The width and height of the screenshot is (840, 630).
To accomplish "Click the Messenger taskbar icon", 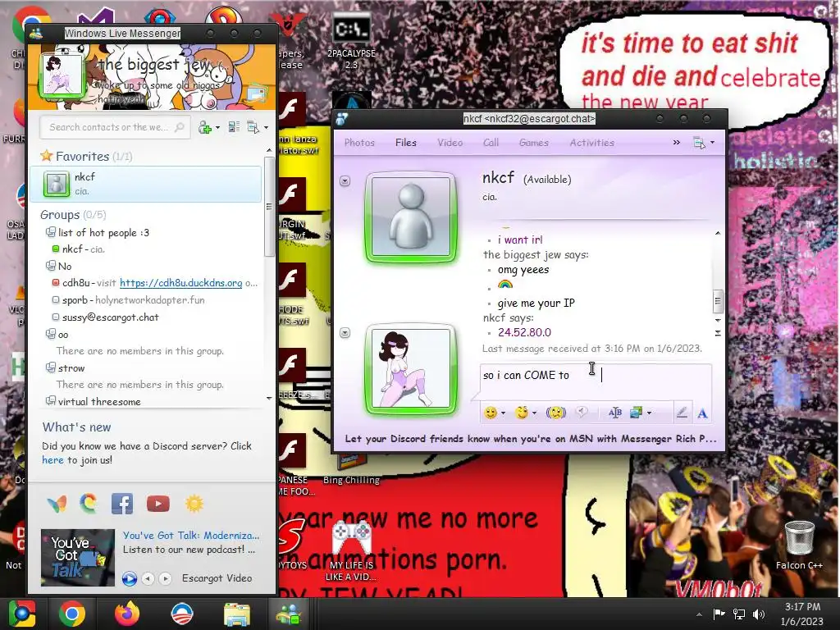I will click(288, 614).
